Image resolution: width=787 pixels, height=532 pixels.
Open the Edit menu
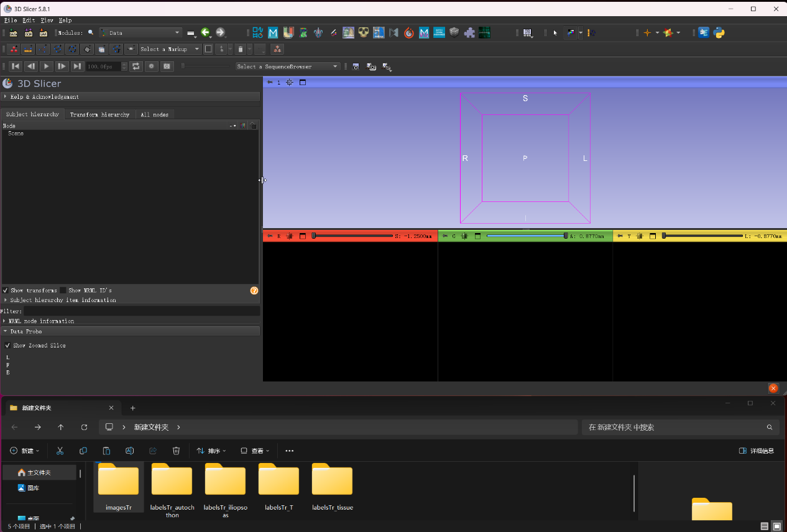pyautogui.click(x=29, y=21)
